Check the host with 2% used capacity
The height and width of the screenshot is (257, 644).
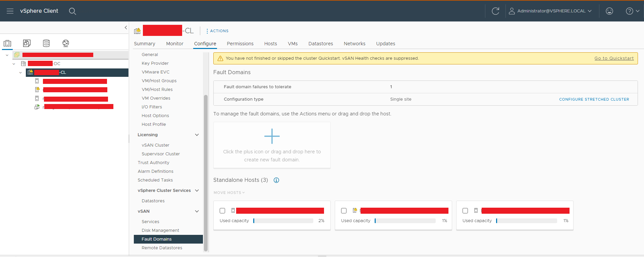222,211
